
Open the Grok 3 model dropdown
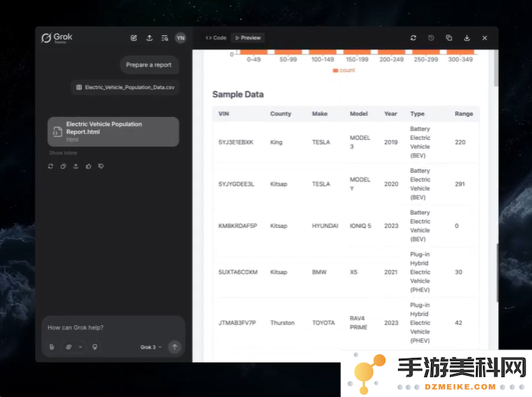[151, 347]
